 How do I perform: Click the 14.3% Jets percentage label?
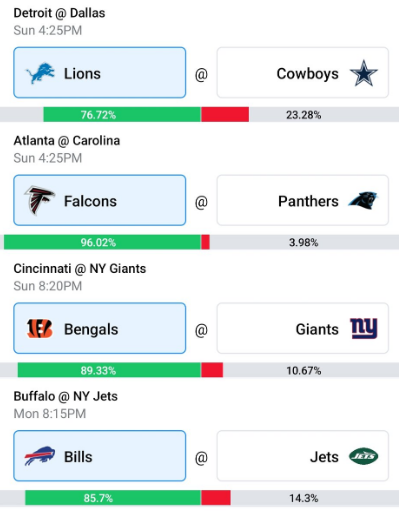click(304, 498)
